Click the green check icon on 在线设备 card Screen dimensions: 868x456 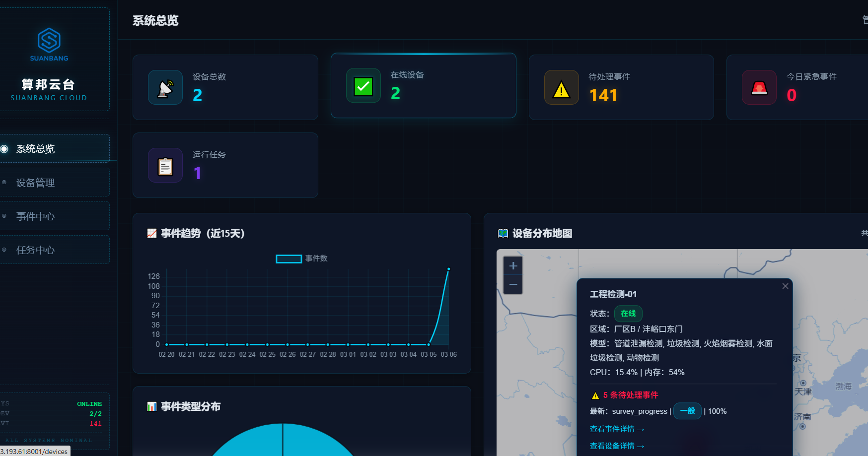(x=363, y=85)
